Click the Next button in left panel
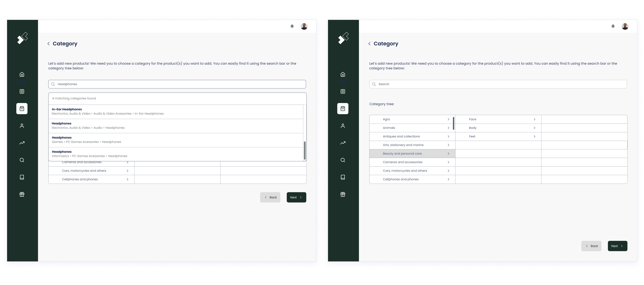This screenshot has width=644, height=285. [x=296, y=197]
